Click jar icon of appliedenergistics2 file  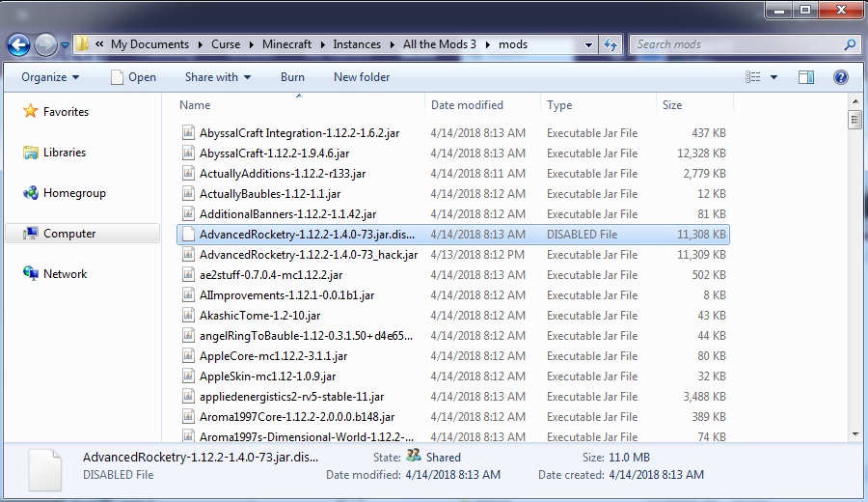[x=188, y=396]
